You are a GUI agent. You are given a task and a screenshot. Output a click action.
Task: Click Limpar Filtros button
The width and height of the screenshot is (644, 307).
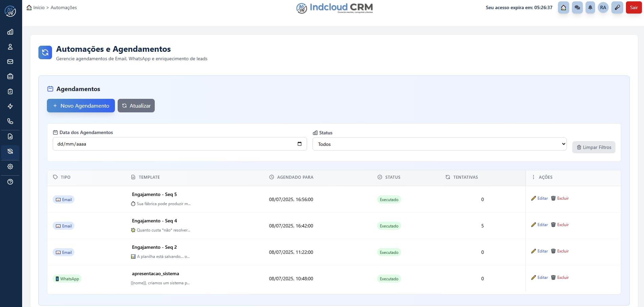[x=594, y=147]
